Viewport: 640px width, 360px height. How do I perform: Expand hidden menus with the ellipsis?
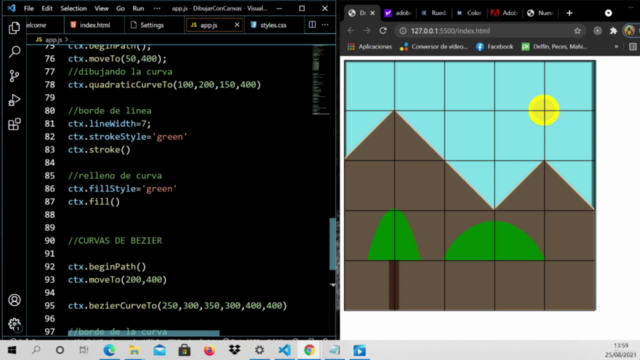point(157,8)
